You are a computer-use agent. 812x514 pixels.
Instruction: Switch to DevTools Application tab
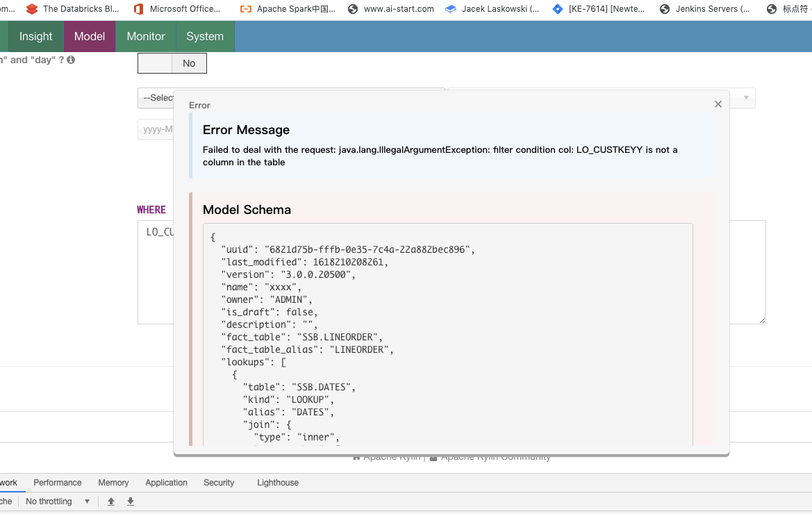166,483
